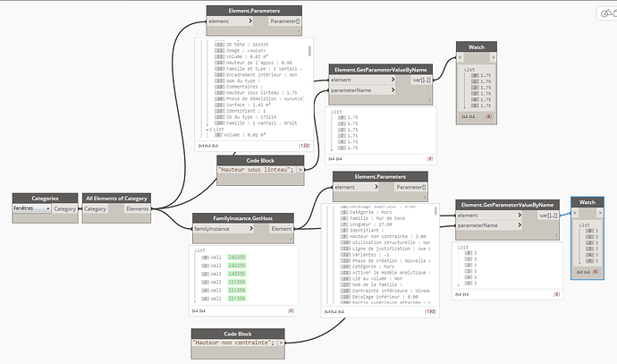Switch to geometry preview using the shapes icon

click(608, 13)
